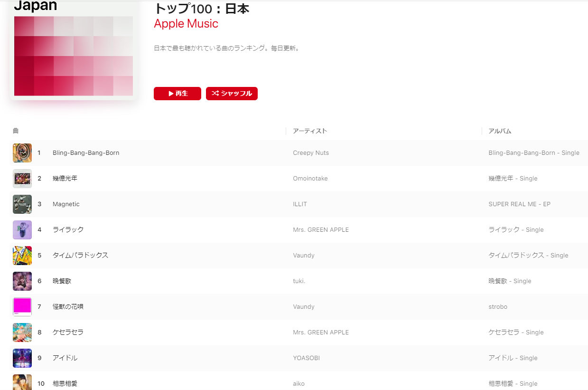588x390 pixels.
Task: Open the SUPER REAL ME - EP album link
Action: pyautogui.click(x=519, y=204)
